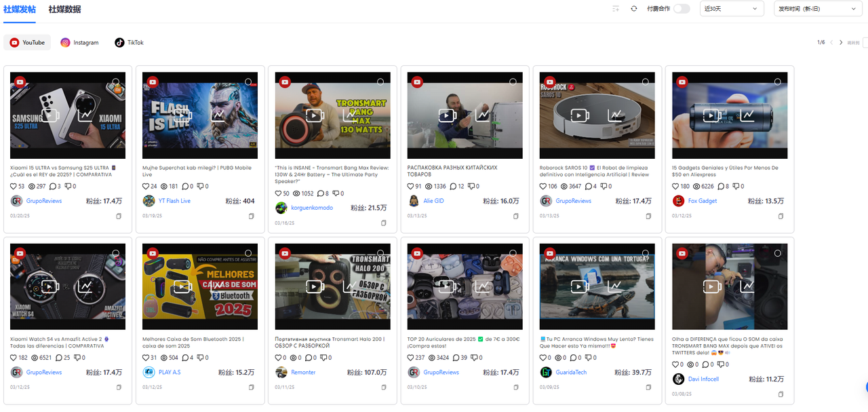This screenshot has width=868, height=412.
Task: Play the Xiaomi Watch S4 vs Amazfit video
Action: [50, 286]
